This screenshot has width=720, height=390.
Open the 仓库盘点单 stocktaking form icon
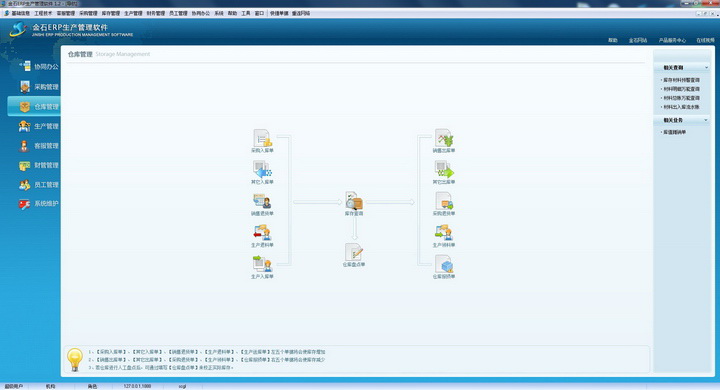(x=354, y=252)
